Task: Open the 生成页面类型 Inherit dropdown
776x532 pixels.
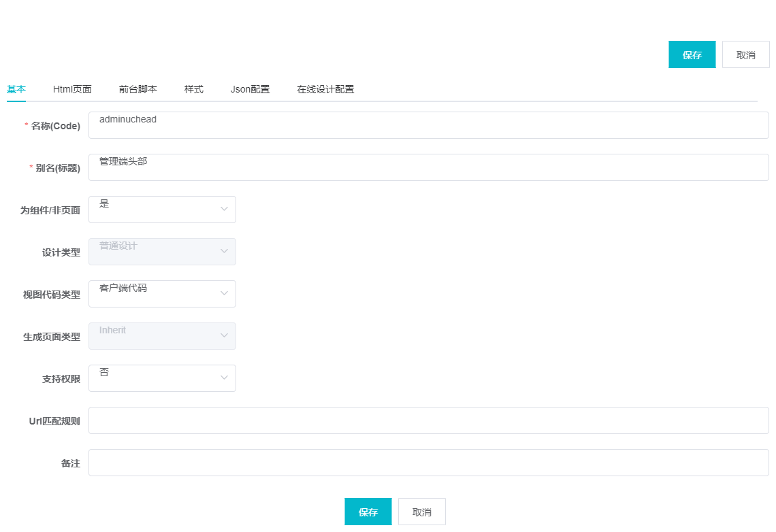Action: 162,336
